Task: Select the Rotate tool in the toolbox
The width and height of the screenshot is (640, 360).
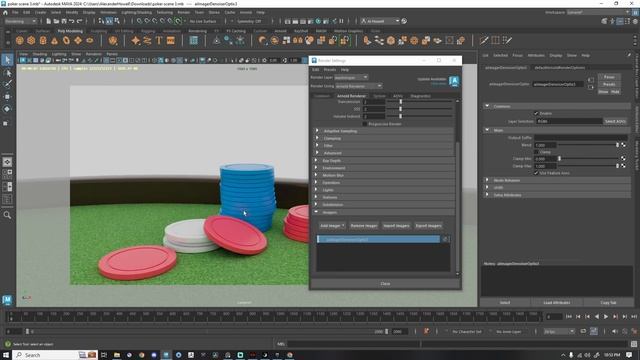Action: pyautogui.click(x=7, y=109)
